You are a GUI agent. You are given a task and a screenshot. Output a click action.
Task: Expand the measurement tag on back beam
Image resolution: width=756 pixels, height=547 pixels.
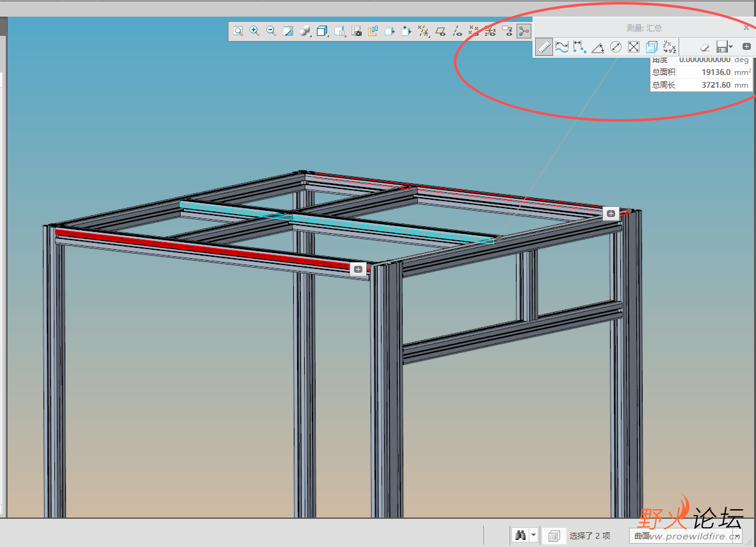(611, 213)
